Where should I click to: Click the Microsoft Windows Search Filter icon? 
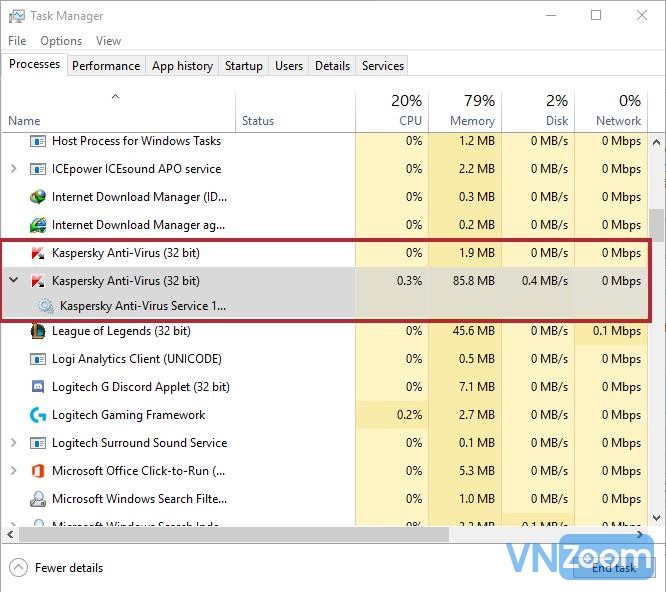[38, 499]
